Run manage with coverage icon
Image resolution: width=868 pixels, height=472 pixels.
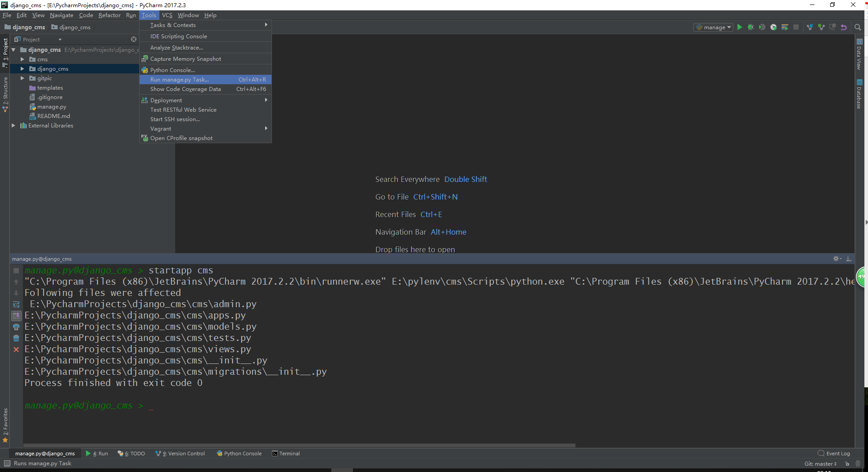click(762, 27)
